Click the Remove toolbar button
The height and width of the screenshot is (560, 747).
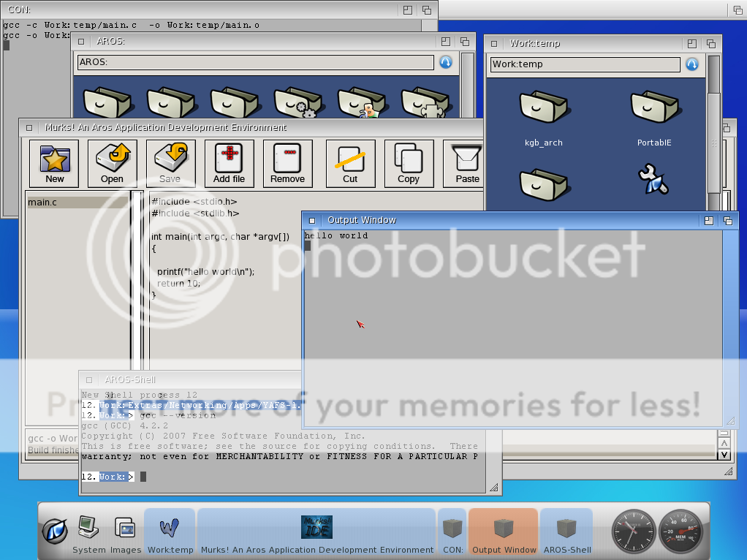(x=287, y=164)
